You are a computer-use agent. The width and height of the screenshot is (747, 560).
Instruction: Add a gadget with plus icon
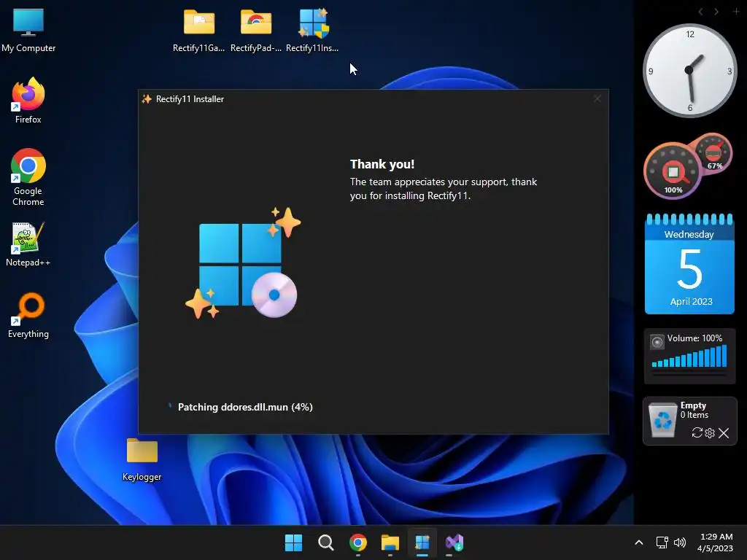pos(735,11)
